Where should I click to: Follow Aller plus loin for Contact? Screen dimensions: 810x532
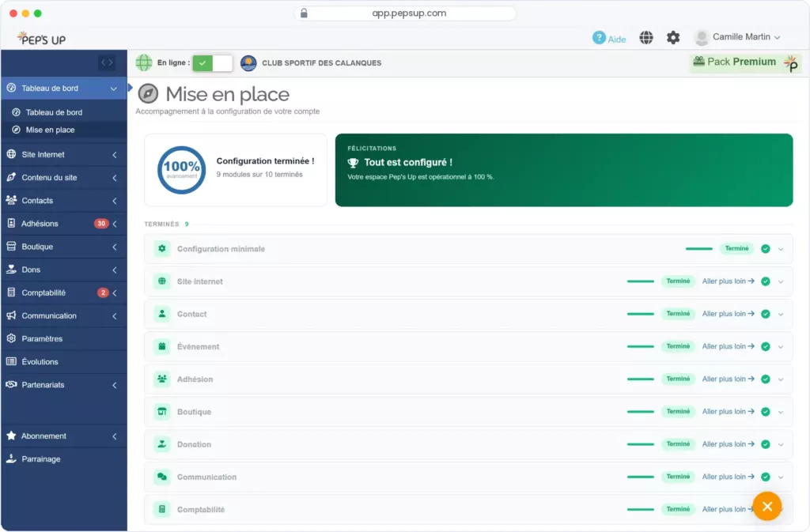click(x=728, y=314)
